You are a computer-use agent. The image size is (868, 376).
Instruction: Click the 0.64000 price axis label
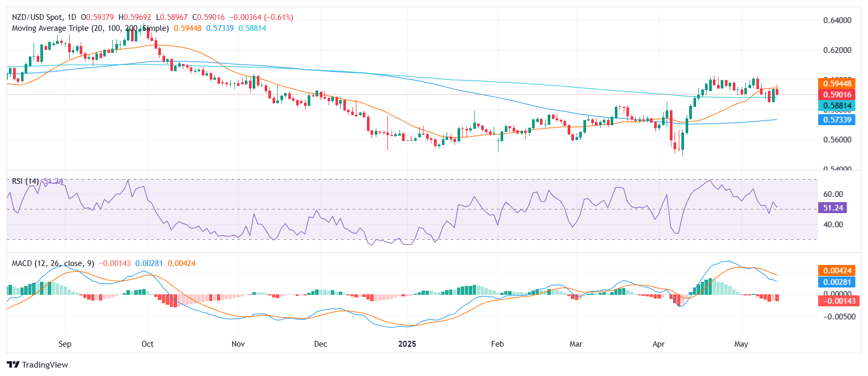pos(837,20)
